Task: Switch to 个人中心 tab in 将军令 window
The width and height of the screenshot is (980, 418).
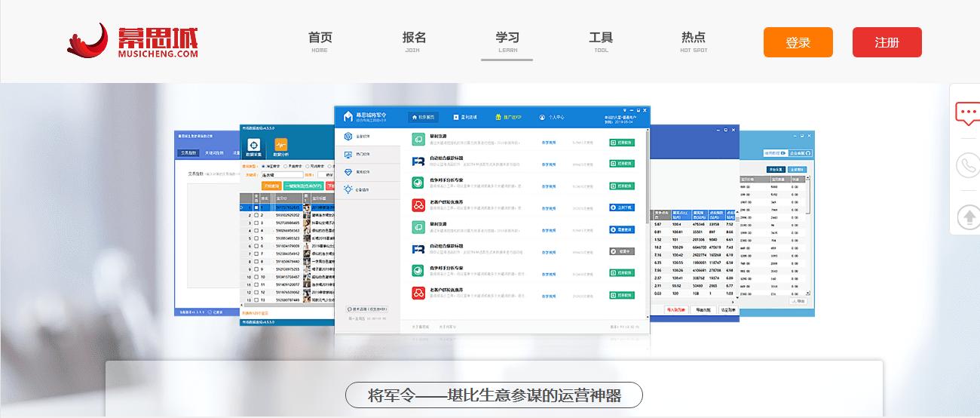Action: [x=552, y=117]
